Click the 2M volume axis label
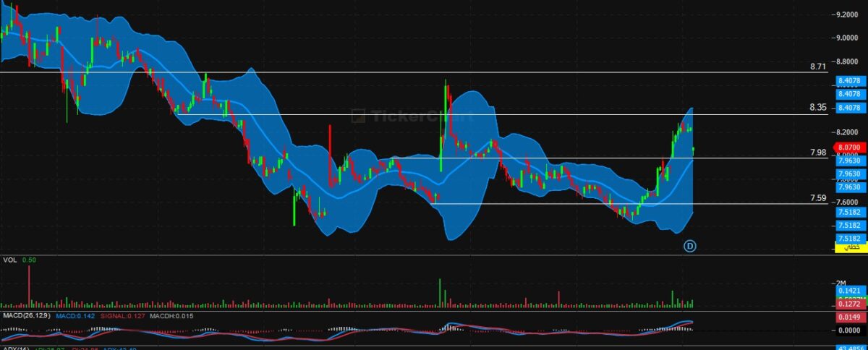This screenshot has width=868, height=350. pyautogui.click(x=841, y=282)
